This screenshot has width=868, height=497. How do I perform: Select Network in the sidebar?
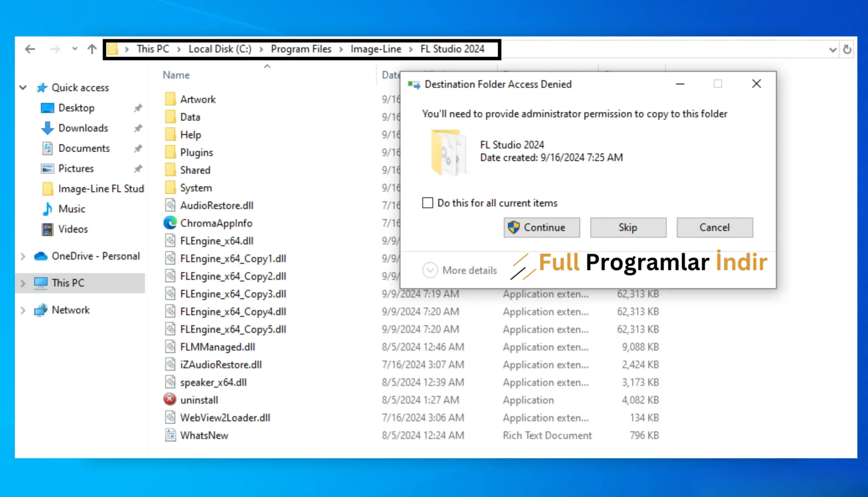[x=71, y=310]
